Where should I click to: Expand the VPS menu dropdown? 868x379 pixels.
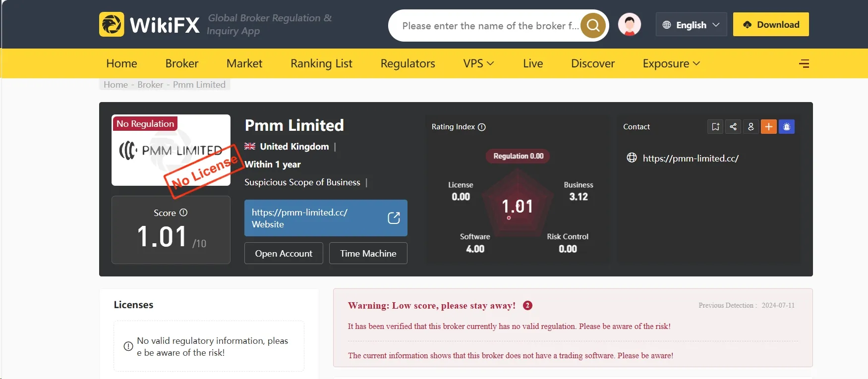(478, 63)
